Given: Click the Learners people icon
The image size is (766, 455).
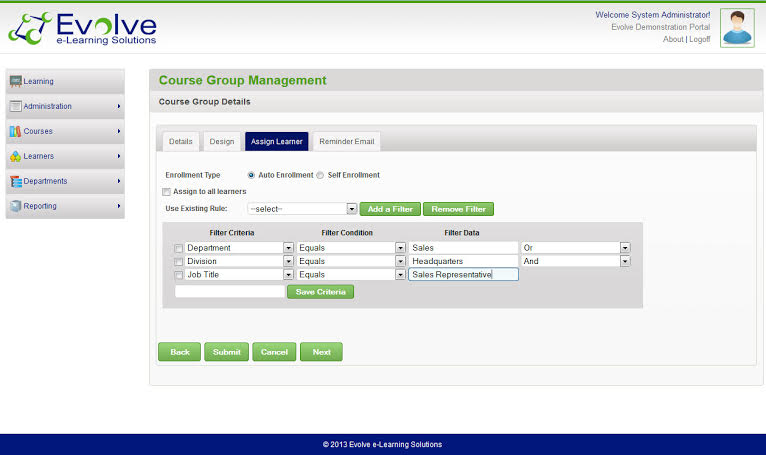Looking at the screenshot, I should pos(16,156).
